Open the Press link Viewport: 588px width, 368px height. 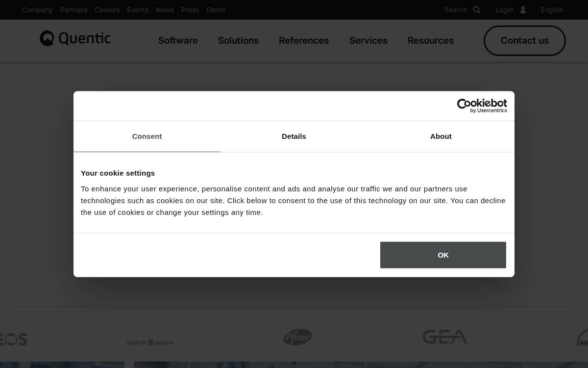pyautogui.click(x=190, y=10)
